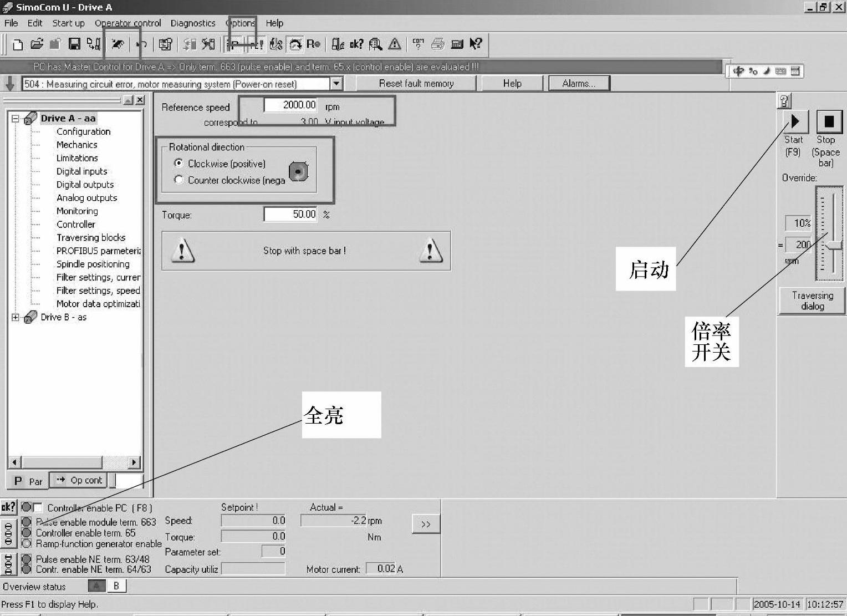Open the Operator control menu
The width and height of the screenshot is (847, 616).
pyautogui.click(x=128, y=23)
